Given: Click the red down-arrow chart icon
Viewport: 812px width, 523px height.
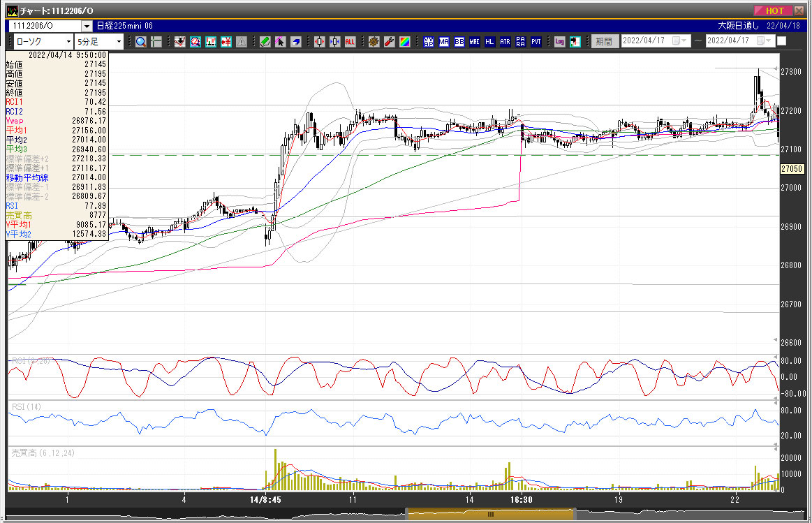Looking at the screenshot, I should pos(179,42).
